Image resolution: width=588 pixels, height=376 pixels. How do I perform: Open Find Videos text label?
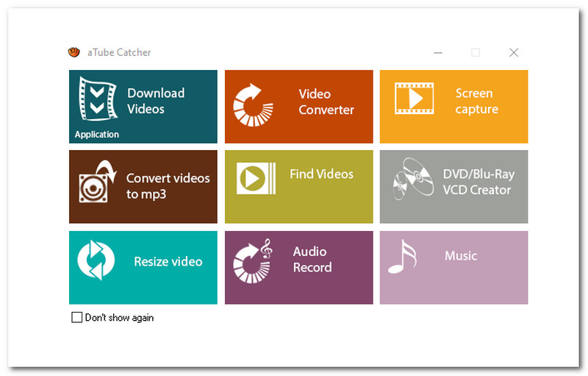tap(321, 174)
